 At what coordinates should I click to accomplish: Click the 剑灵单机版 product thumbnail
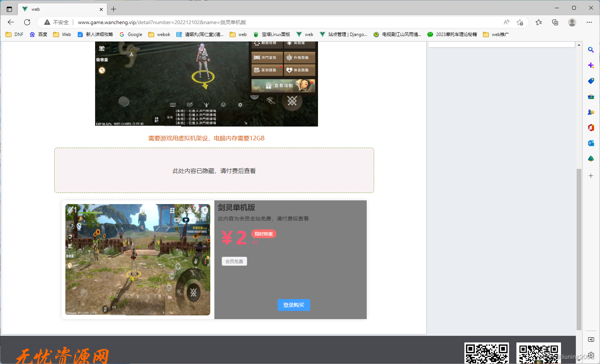[138, 260]
